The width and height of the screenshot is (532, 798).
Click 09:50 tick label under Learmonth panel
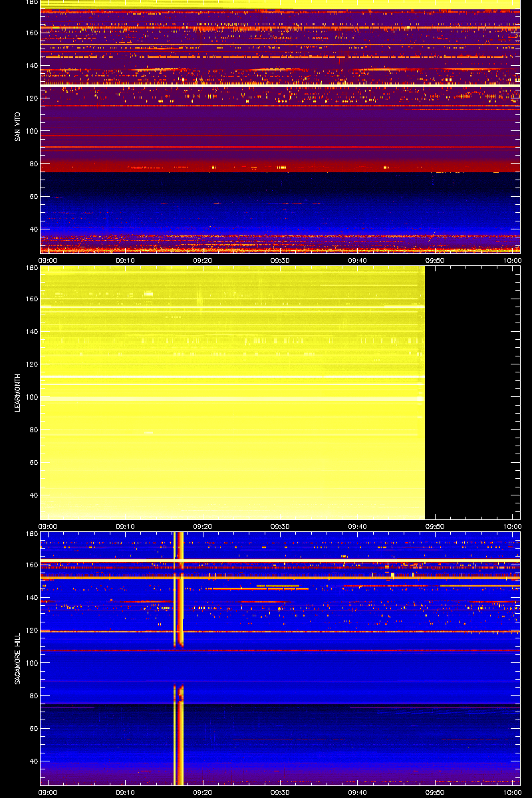pos(435,527)
